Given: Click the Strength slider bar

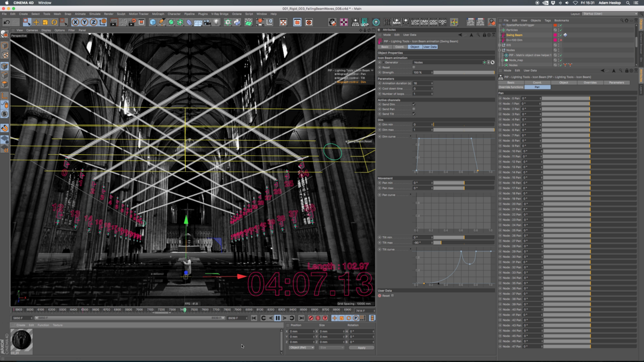Looking at the screenshot, I should click(x=463, y=73).
